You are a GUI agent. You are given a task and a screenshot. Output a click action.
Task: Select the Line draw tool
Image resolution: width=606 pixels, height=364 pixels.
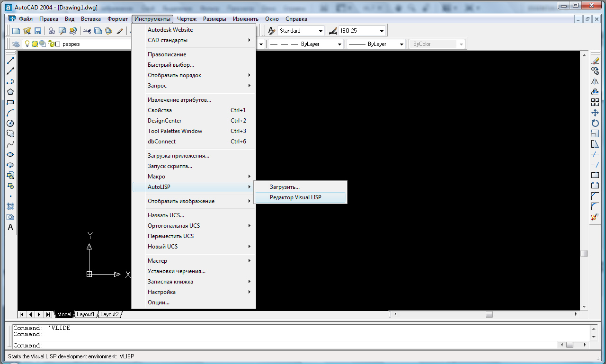(10, 61)
